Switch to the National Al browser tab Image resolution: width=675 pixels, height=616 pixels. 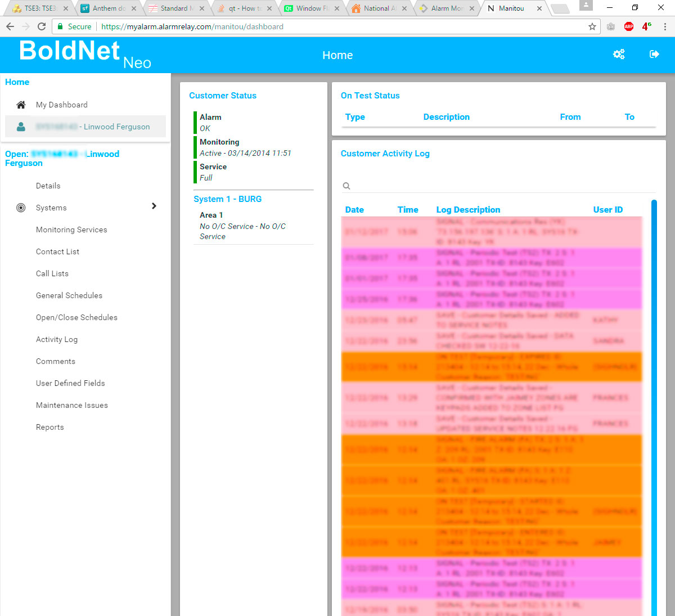pos(380,8)
